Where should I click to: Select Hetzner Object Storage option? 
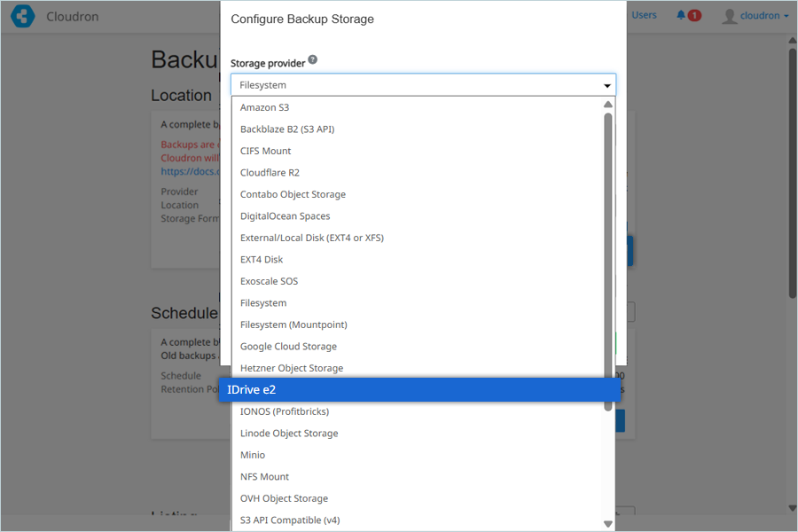pyautogui.click(x=419, y=368)
